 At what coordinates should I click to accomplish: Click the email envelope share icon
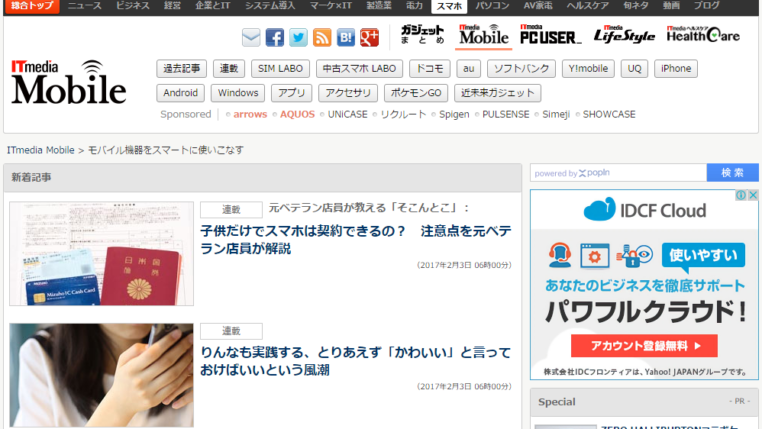[x=251, y=37]
